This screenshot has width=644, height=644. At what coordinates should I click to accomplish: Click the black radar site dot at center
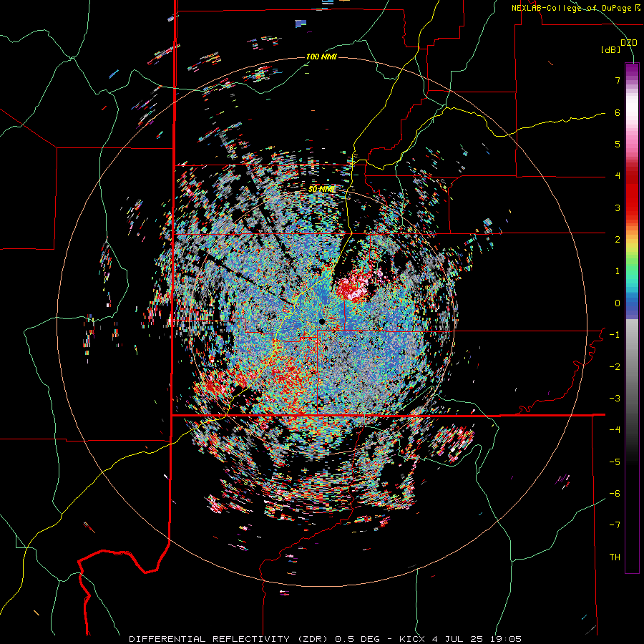[322, 321]
